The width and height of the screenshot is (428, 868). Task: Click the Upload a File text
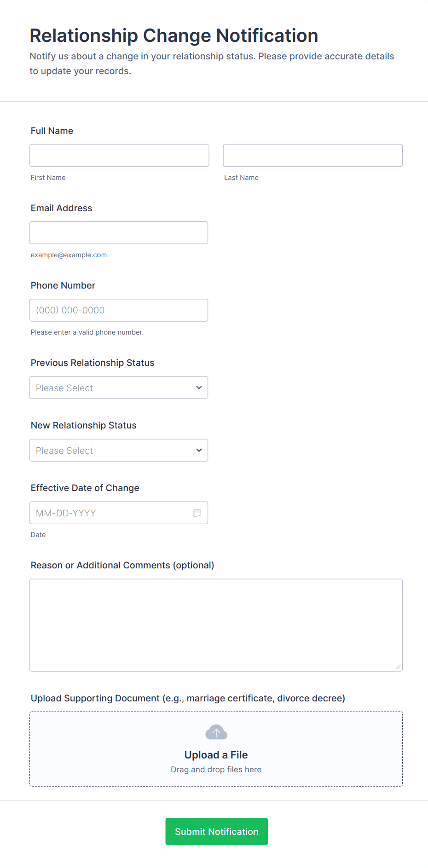(x=216, y=755)
